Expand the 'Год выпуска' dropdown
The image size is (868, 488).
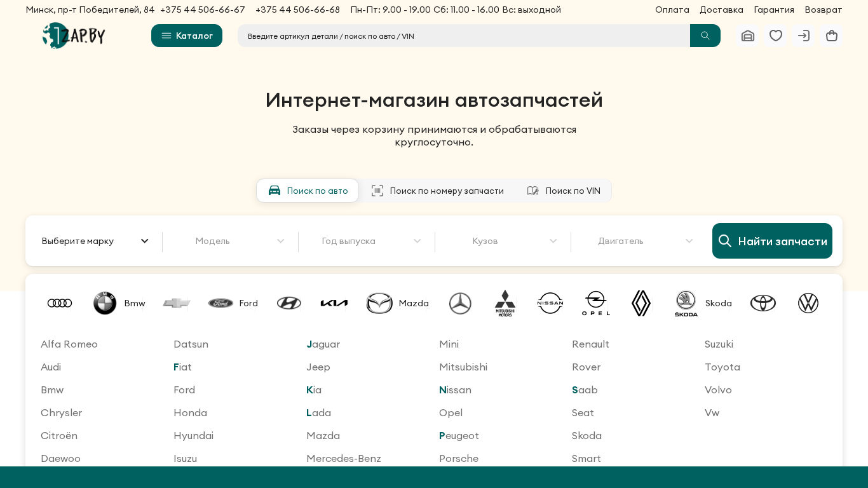[x=367, y=241]
